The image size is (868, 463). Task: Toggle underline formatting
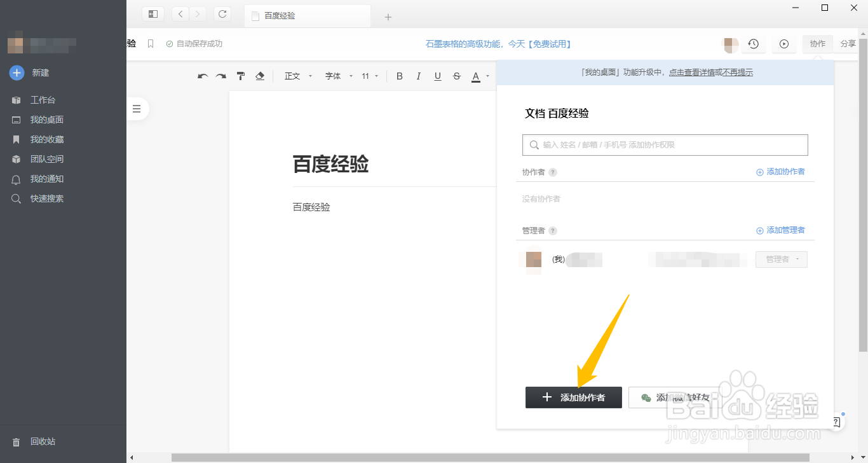(438, 76)
